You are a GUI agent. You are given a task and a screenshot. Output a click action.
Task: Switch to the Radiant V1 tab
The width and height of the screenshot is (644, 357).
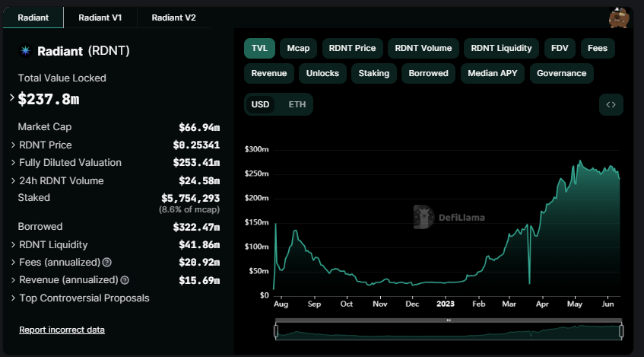[100, 18]
